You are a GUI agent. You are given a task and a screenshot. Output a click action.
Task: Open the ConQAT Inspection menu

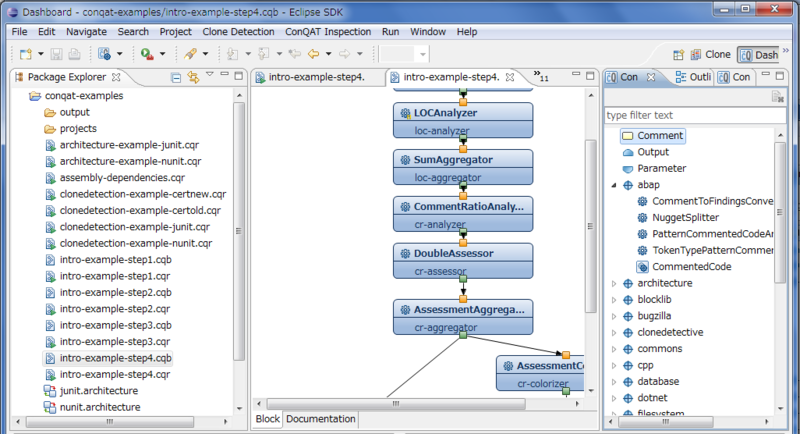click(328, 32)
